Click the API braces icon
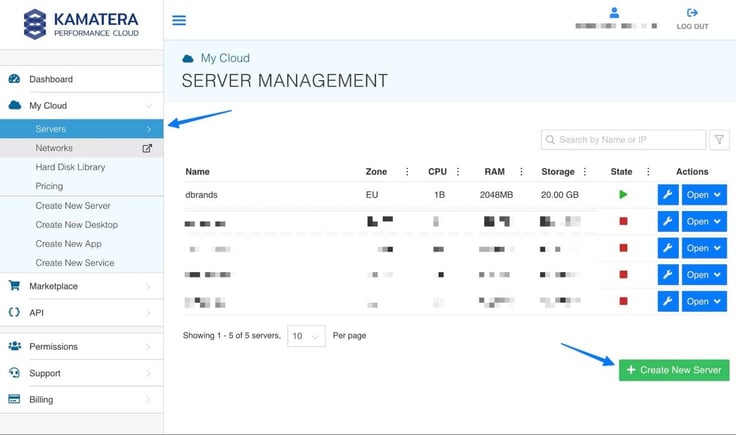 (15, 312)
